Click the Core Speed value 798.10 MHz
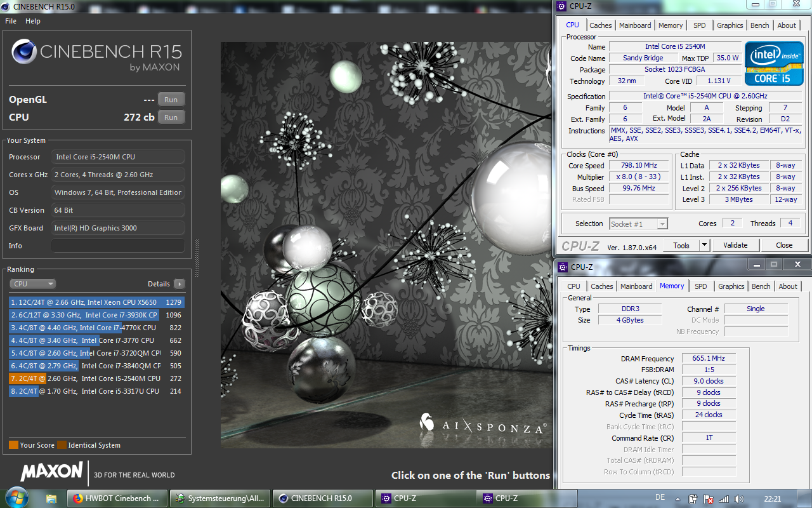The image size is (812, 508). [x=639, y=165]
